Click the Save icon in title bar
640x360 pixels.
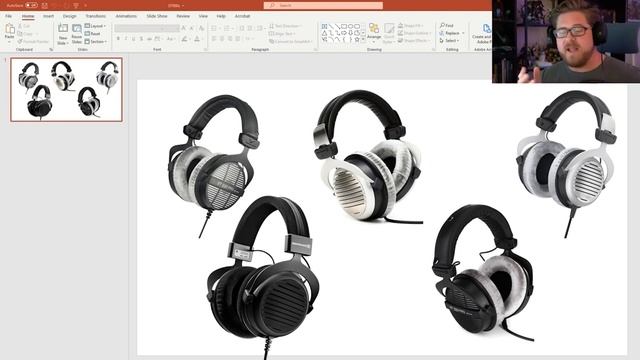44,5
